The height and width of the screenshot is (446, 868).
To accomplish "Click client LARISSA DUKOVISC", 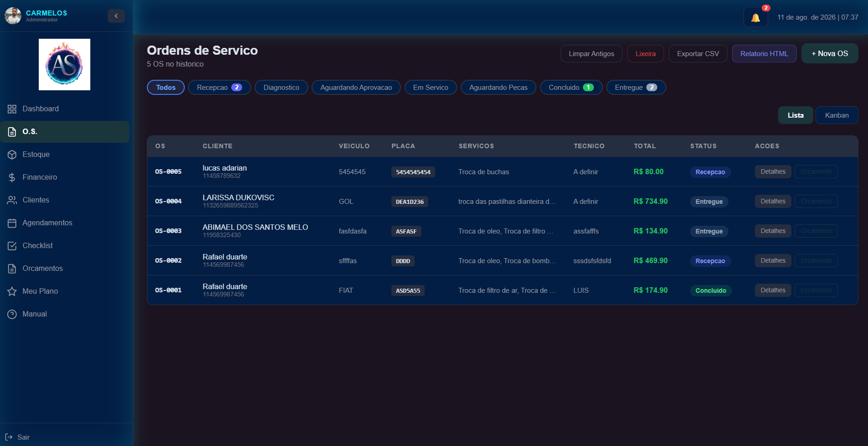I will (x=239, y=198).
